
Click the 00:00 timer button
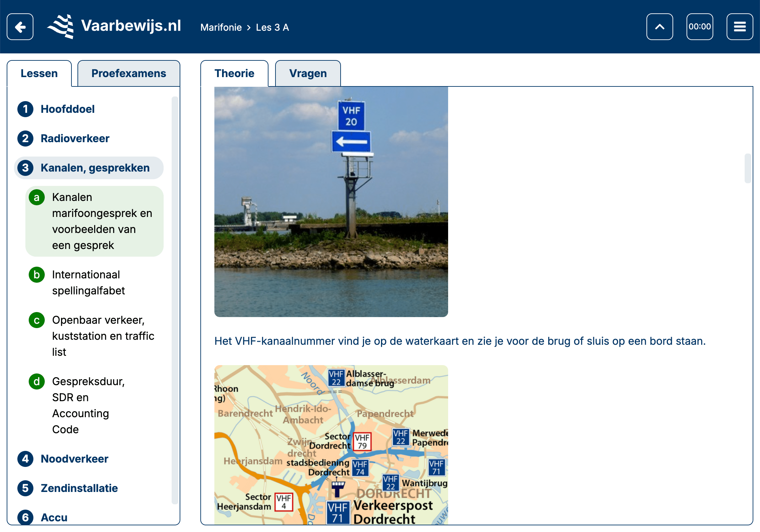(x=700, y=27)
